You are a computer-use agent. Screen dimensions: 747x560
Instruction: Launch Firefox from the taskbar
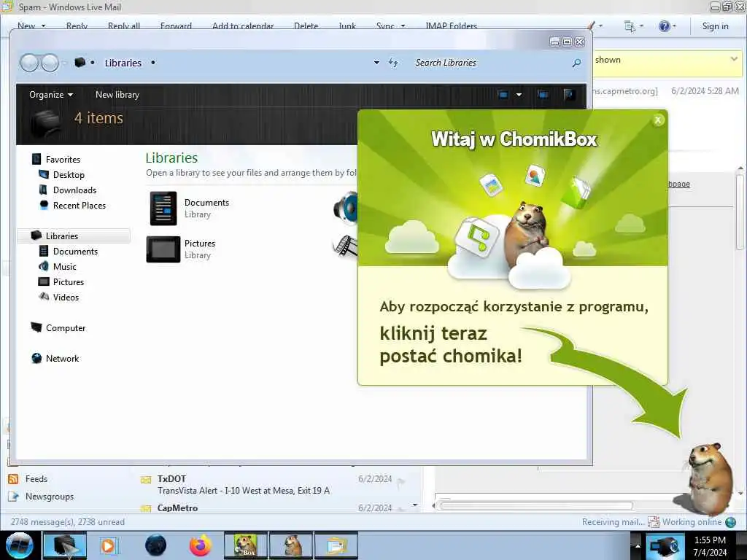click(x=201, y=545)
